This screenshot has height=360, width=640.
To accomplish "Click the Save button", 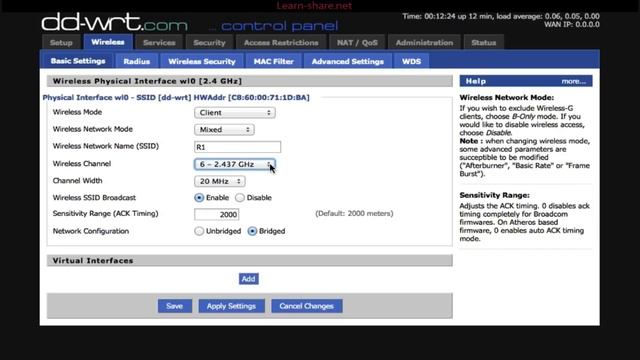I will coord(175,306).
